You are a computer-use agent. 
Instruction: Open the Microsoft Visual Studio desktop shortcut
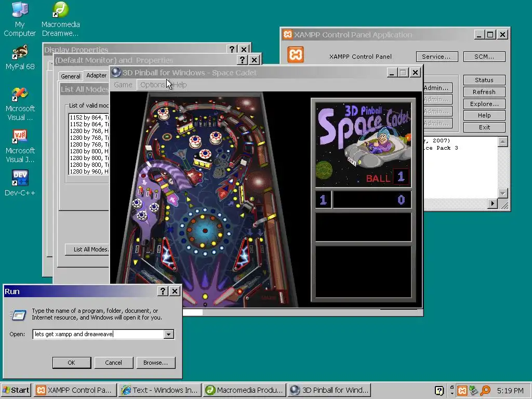point(20,104)
